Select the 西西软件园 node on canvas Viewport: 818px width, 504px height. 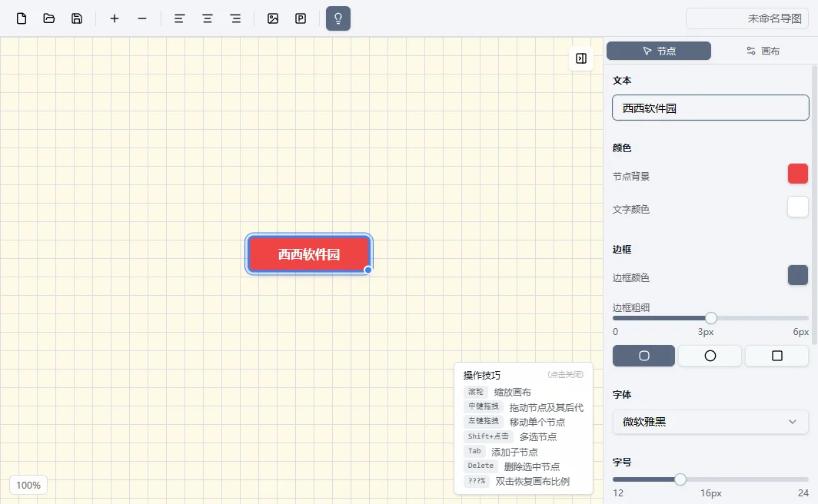tap(309, 254)
